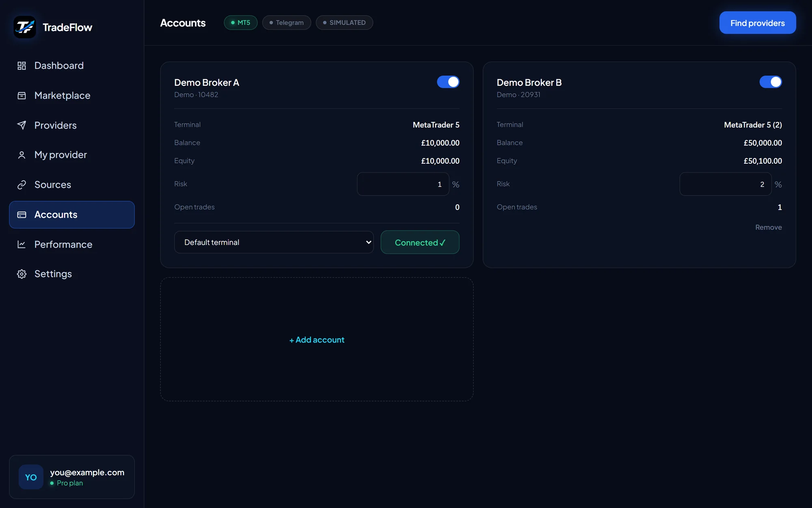812x508 pixels.
Task: Click the Demo Broker A title
Action: click(207, 82)
